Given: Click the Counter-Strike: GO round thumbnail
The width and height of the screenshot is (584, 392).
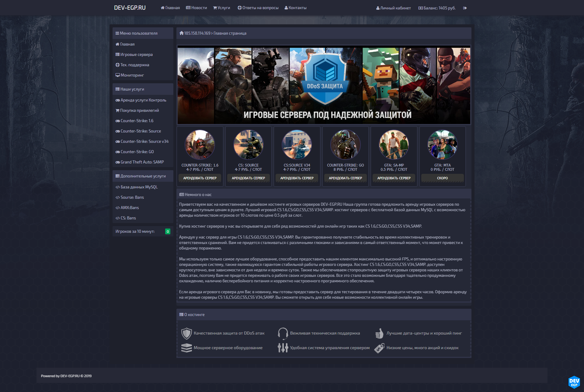Looking at the screenshot, I should tap(345, 145).
